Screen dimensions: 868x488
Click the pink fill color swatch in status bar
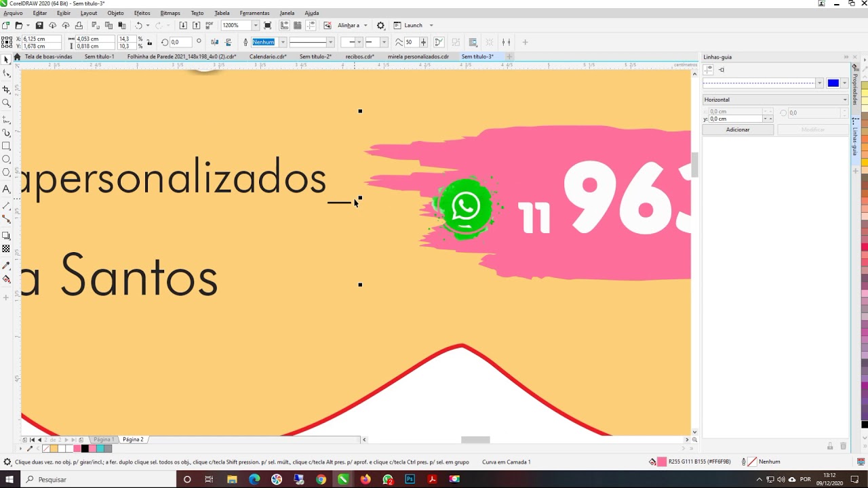point(662,462)
